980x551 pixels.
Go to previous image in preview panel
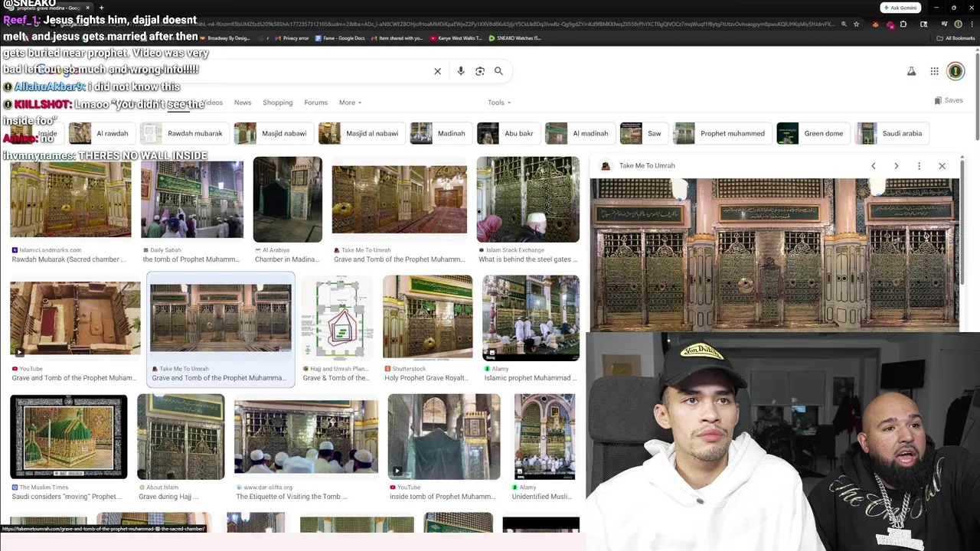coord(873,166)
